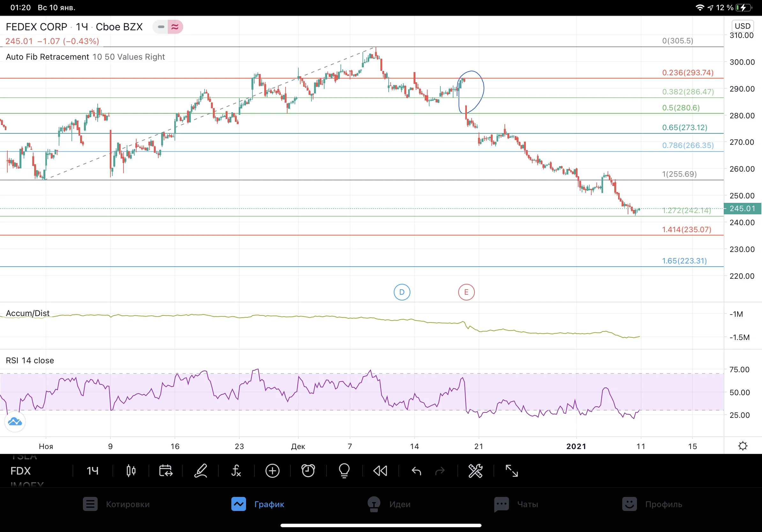Select the 1.65(223.31) Fib level label
762x532 pixels.
tap(684, 261)
